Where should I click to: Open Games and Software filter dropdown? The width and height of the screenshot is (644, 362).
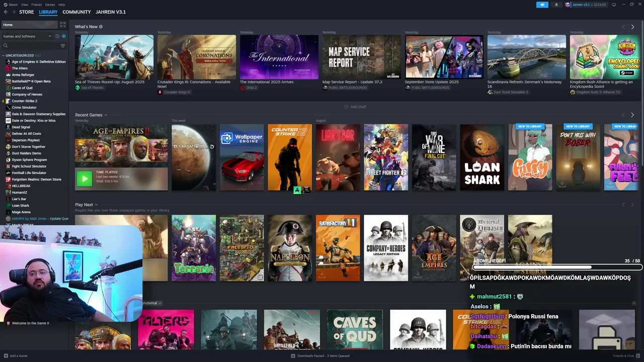[x=27, y=36]
